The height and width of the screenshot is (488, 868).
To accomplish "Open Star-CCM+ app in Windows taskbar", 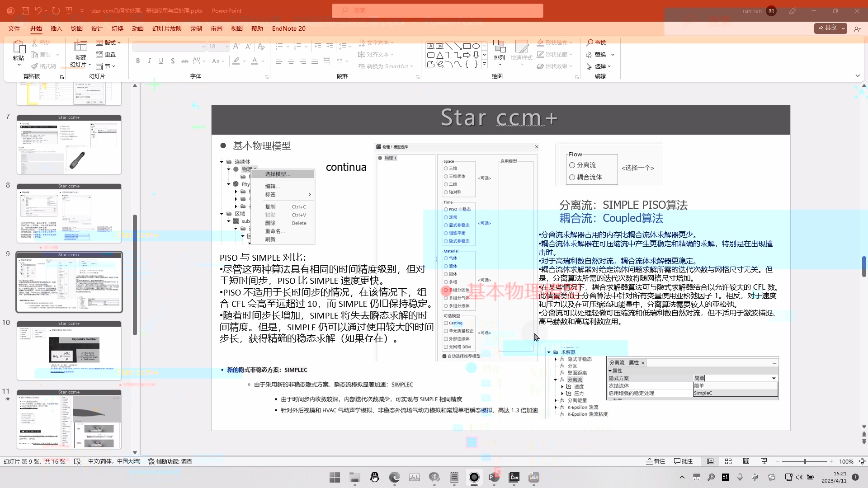I will pos(514,477).
